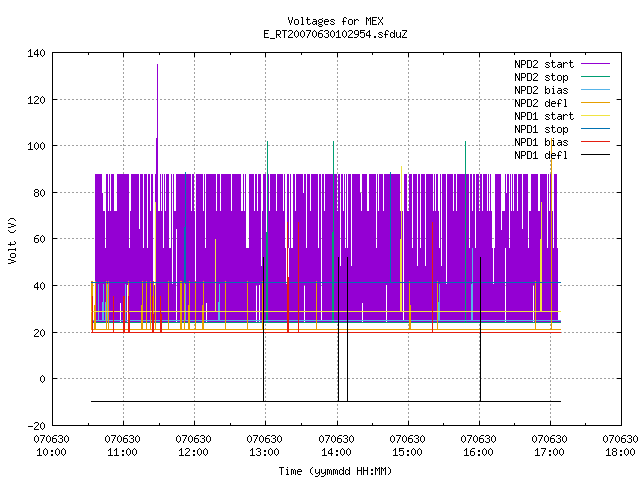Select the filename E_RT20070630102954.sfduZ subtitle
This screenshot has width=640, height=480.
335,34
